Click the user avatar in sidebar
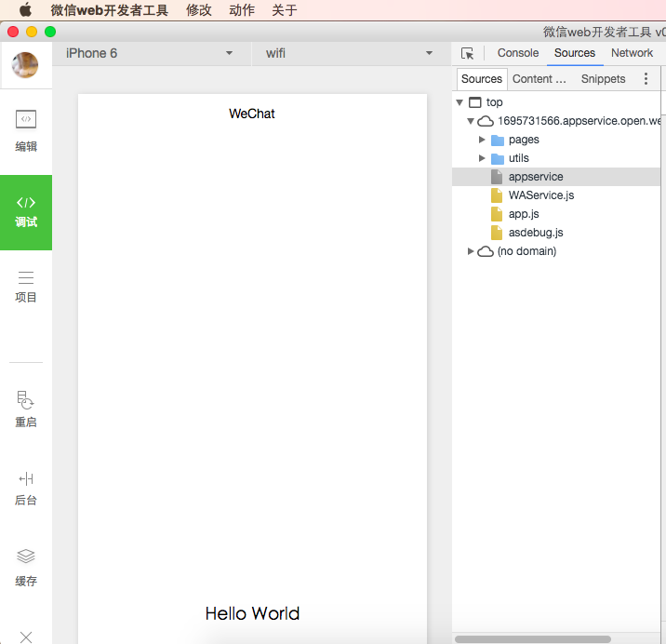Screen dimensions: 666x644 coord(25,65)
